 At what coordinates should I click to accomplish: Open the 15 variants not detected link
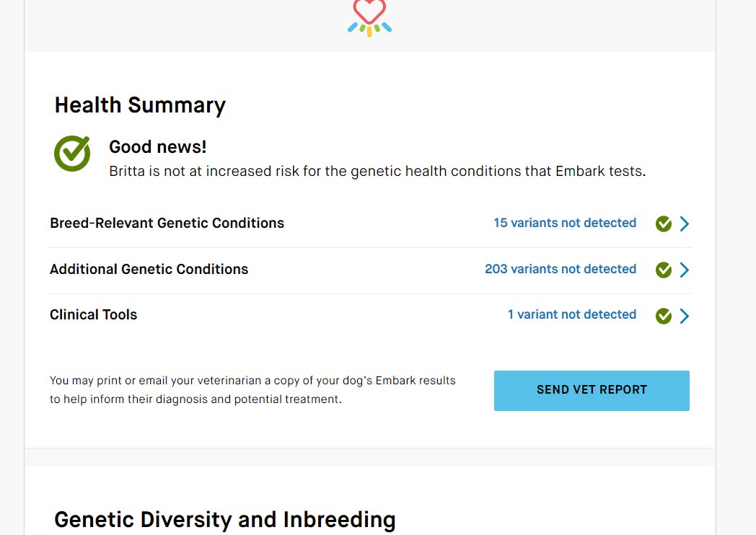(x=565, y=223)
